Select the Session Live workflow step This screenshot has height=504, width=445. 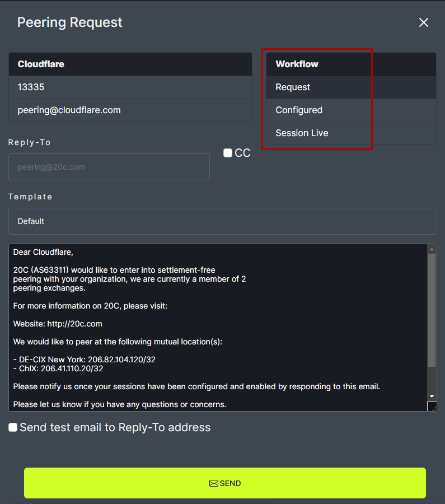[x=302, y=133]
